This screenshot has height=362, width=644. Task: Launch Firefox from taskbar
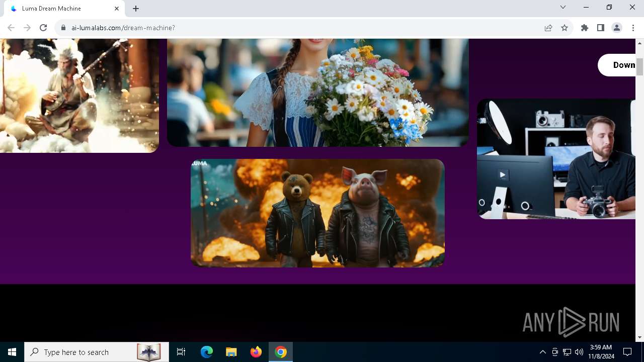click(256, 352)
